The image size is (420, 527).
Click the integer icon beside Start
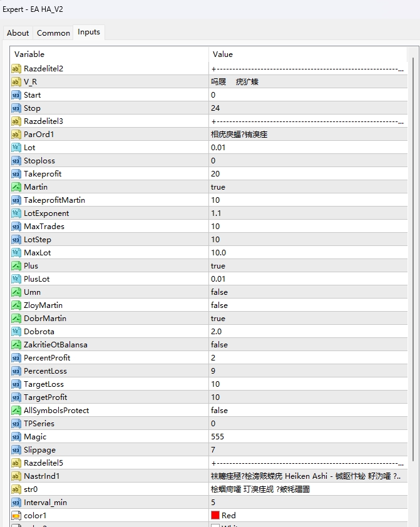point(16,95)
